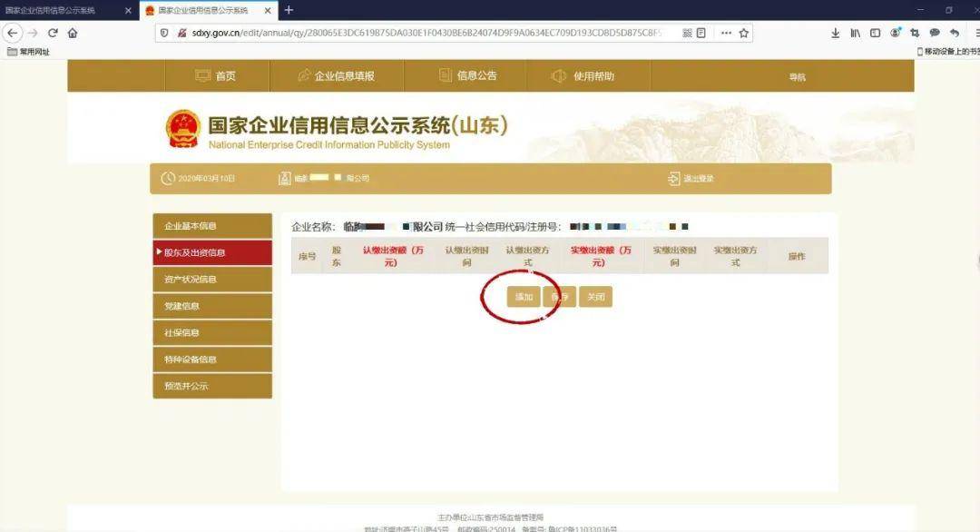Image resolution: width=980 pixels, height=532 pixels.
Task: Click the 操作 column header
Action: point(797,256)
